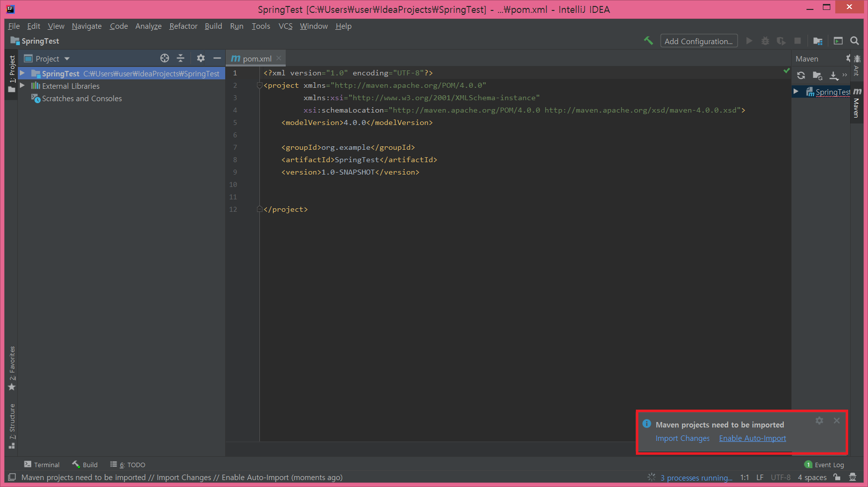
Task: Click the Debug bug icon in toolbar
Action: pyautogui.click(x=765, y=41)
